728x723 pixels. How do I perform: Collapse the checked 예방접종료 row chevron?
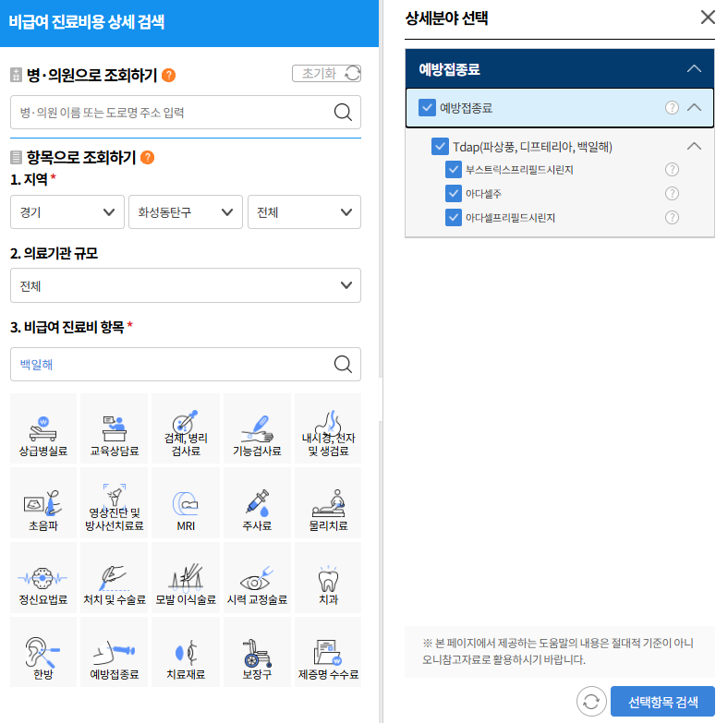[694, 108]
